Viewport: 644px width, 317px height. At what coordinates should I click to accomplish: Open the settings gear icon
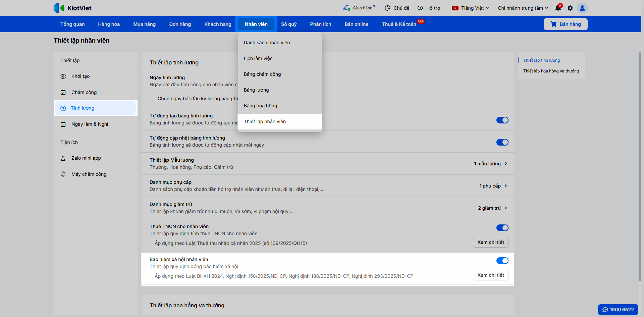(x=570, y=8)
